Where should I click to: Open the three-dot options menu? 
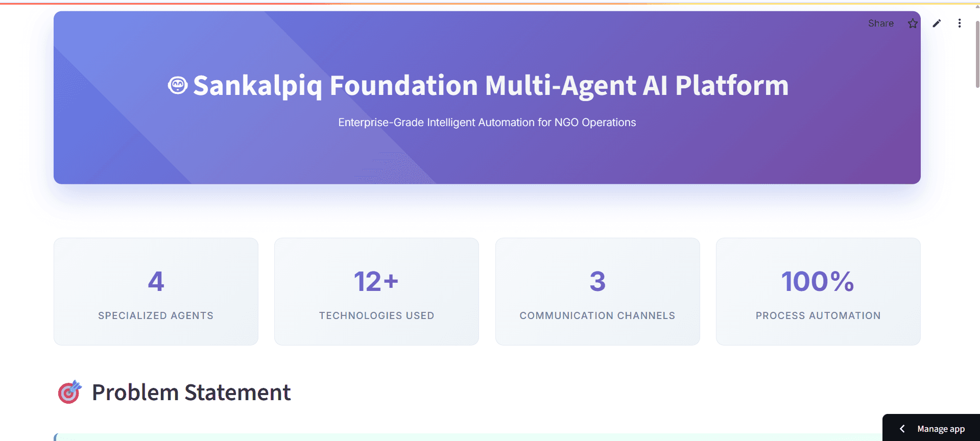point(960,23)
